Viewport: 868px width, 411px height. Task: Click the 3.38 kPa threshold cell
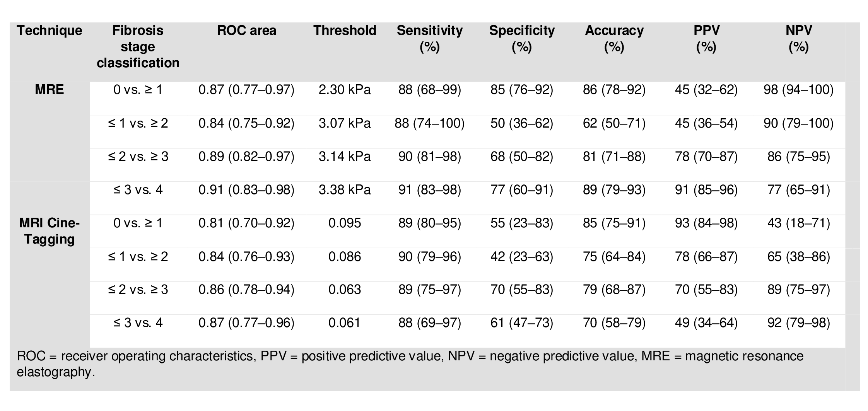345,190
